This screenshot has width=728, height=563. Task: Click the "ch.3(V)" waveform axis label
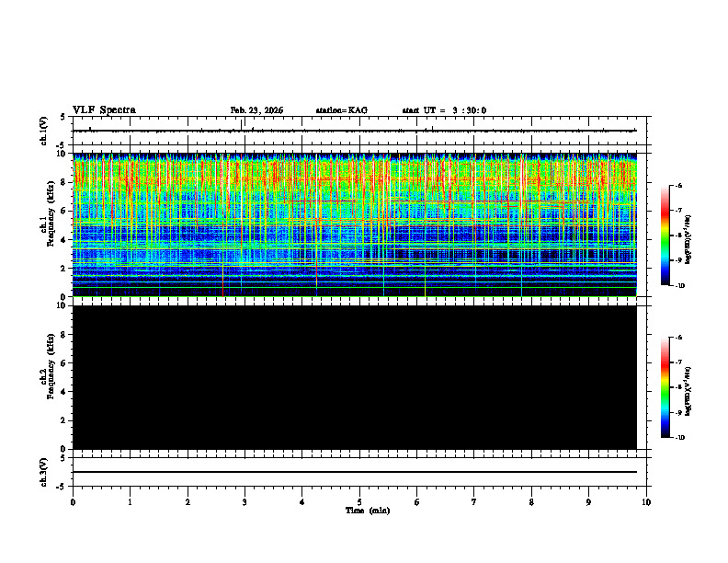pos(43,472)
